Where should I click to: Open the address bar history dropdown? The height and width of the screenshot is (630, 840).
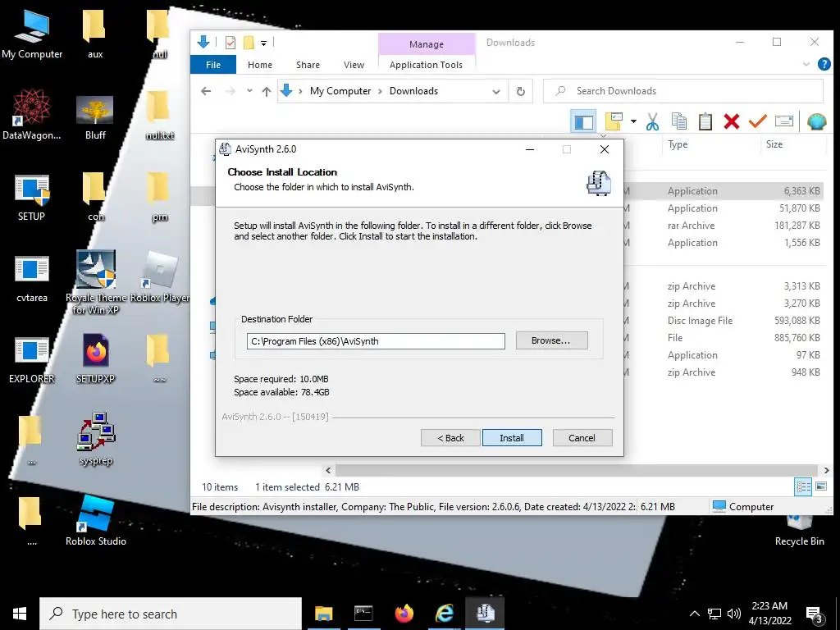coord(496,92)
